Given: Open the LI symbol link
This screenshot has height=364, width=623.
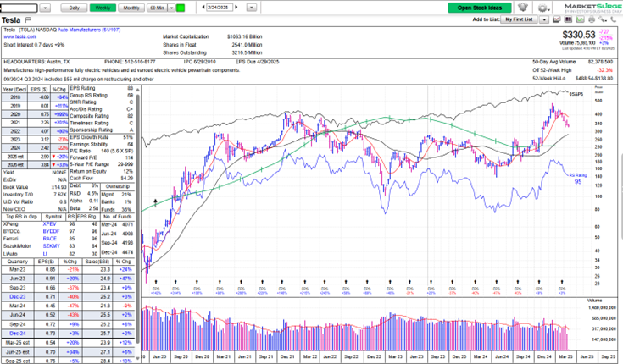Looking at the screenshot, I should (45, 254).
